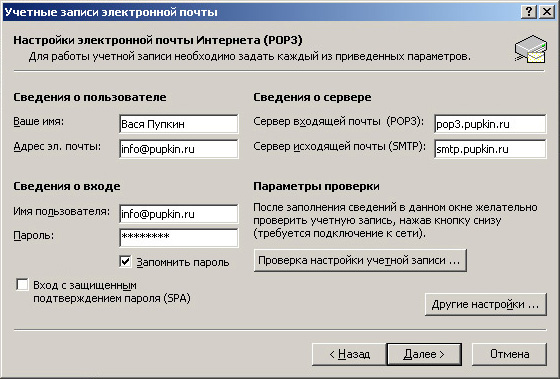Viewport: 560px width, 379px height.
Task: Go back with the Назад button
Action: click(349, 354)
